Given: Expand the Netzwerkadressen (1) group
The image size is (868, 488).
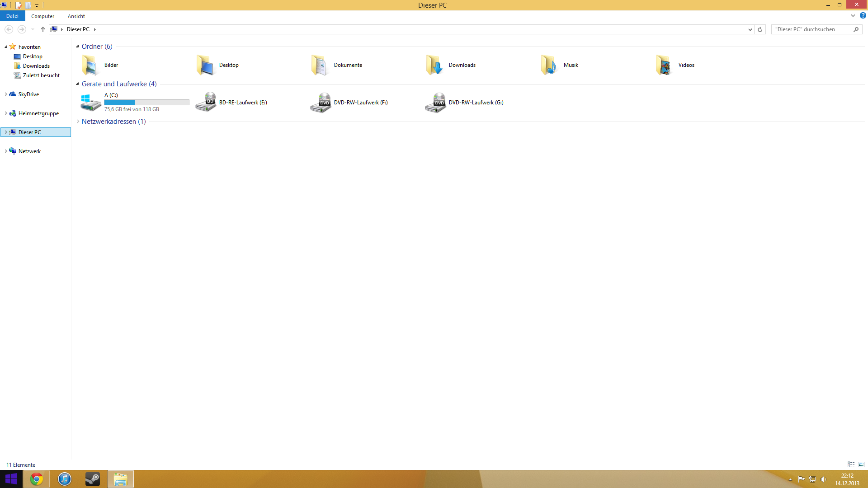Looking at the screenshot, I should pyautogui.click(x=78, y=122).
